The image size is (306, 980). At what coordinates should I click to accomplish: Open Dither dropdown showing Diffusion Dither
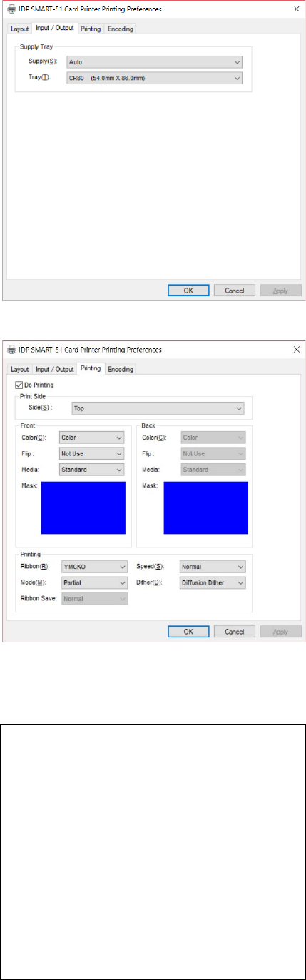(x=213, y=582)
